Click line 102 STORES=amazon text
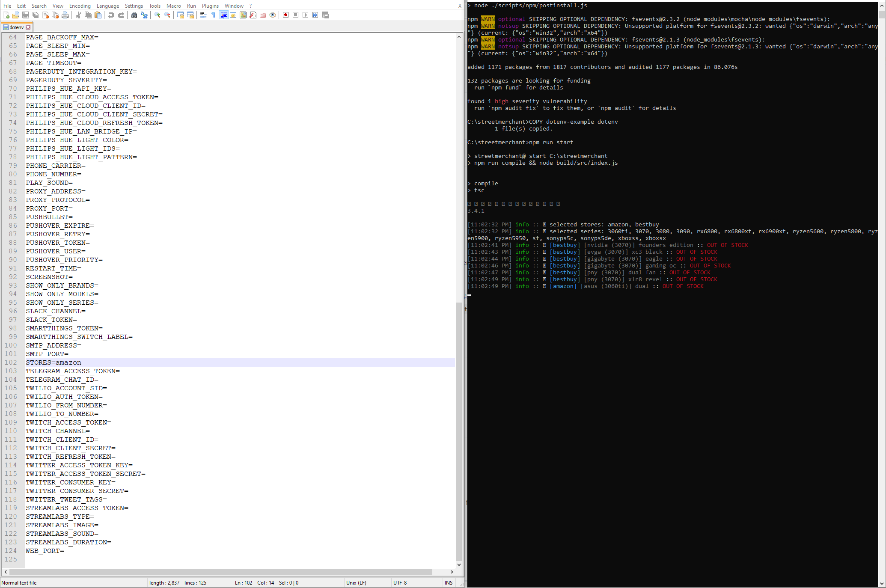 pyautogui.click(x=54, y=362)
